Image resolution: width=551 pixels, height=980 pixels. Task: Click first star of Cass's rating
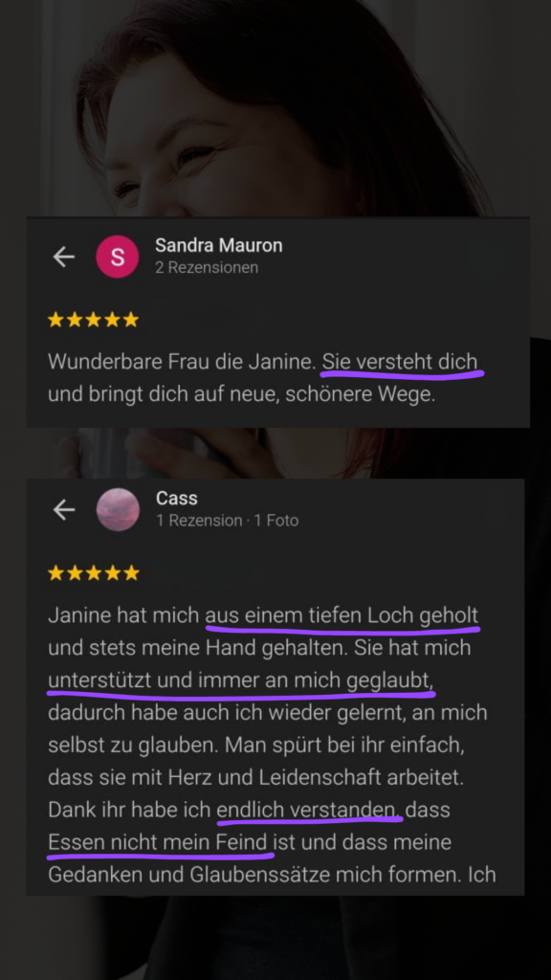click(x=56, y=573)
